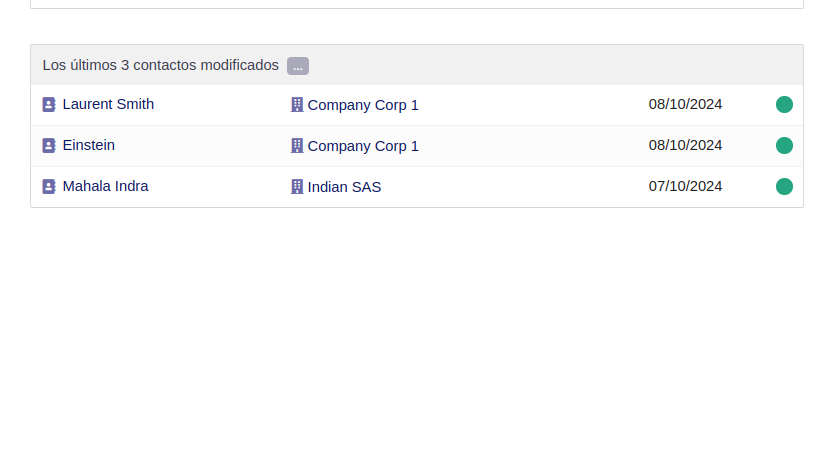Click the green status dot for Laurent Smith
This screenshot has width=825, height=461.
point(784,104)
